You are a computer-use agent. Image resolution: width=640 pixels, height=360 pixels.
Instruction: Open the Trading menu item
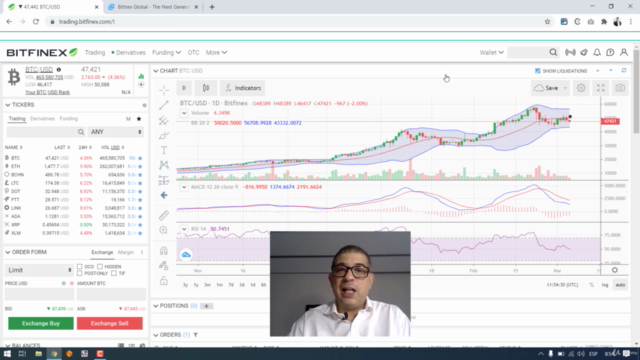pos(95,53)
